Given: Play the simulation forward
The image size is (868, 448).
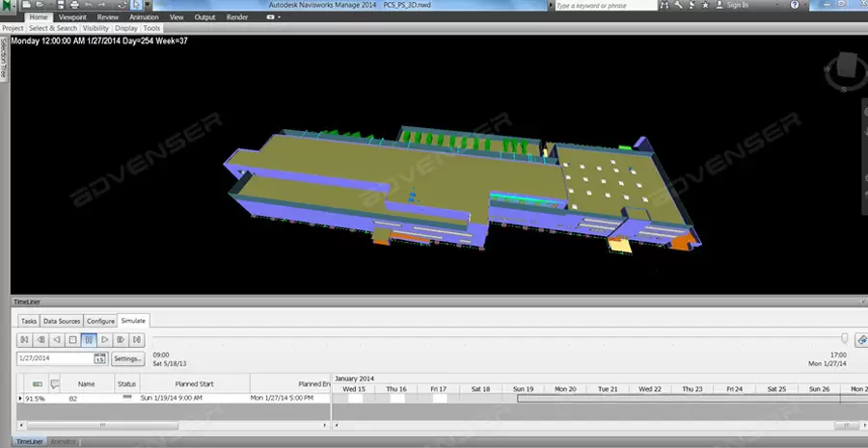Looking at the screenshot, I should 104,339.
